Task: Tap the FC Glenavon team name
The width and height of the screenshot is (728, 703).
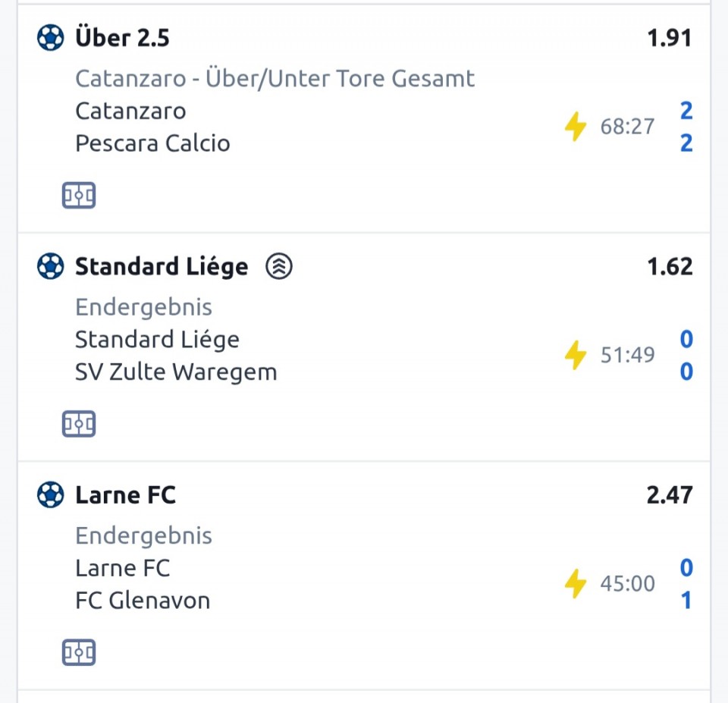Action: point(143,601)
